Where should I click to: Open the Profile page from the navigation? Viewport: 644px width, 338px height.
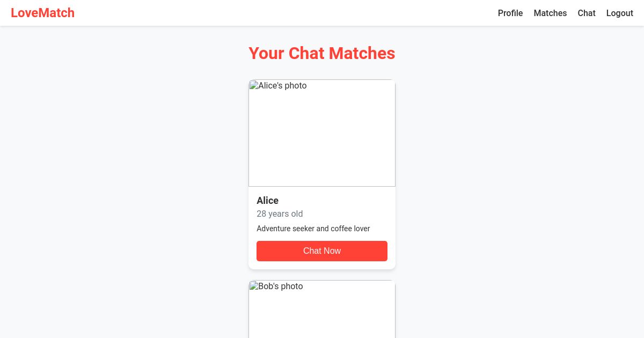(510, 13)
